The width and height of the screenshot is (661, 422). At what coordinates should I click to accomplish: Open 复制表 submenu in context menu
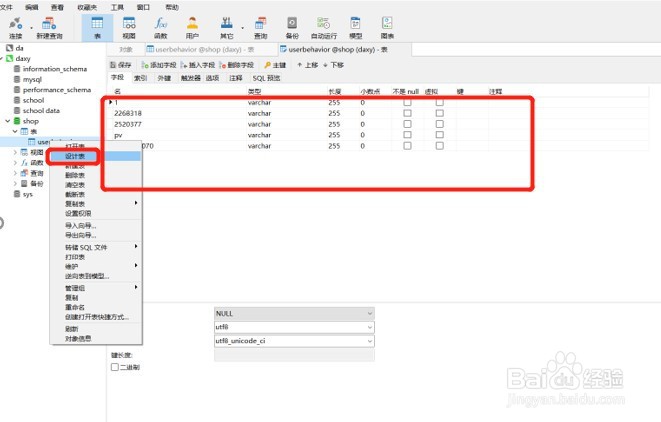(x=96, y=204)
